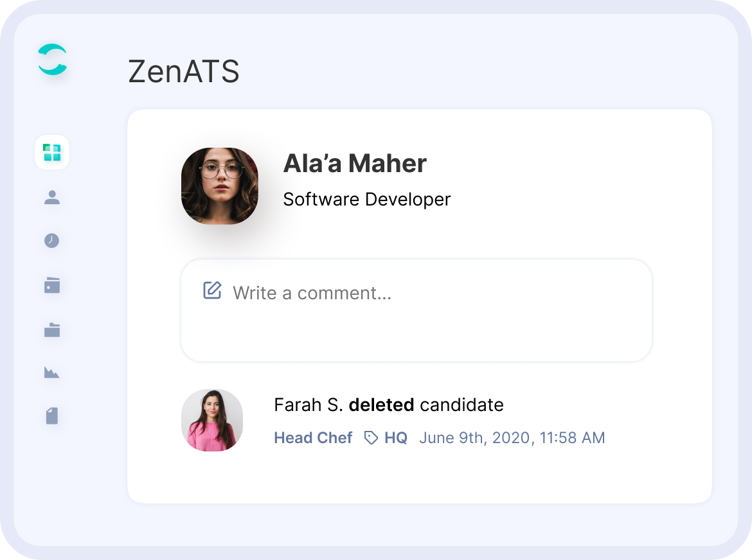Open the briefcase jobs icon in sidebar
The image size is (752, 560).
51,329
